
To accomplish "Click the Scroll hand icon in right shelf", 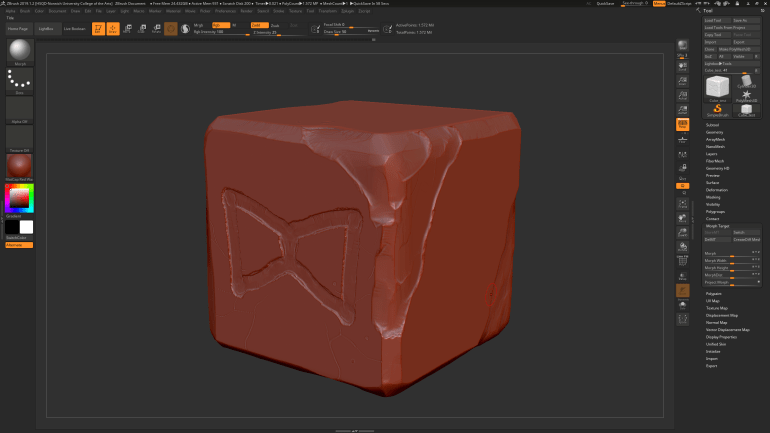I will pos(683,66).
